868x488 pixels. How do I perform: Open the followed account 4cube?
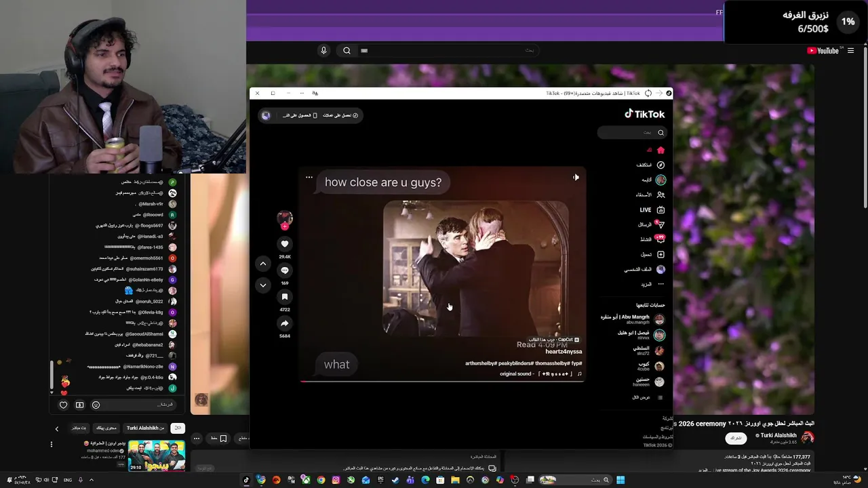point(650,366)
